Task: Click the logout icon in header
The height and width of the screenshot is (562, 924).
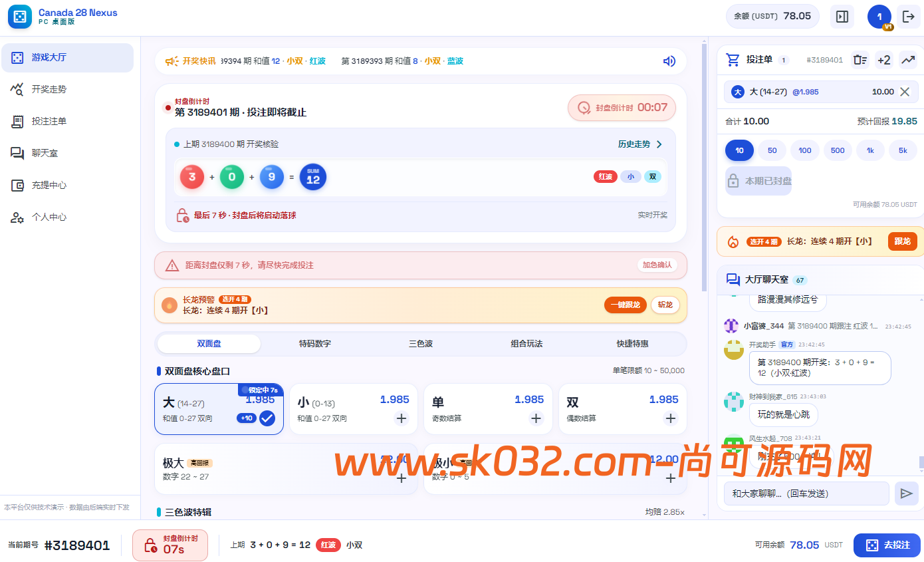Action: click(909, 17)
